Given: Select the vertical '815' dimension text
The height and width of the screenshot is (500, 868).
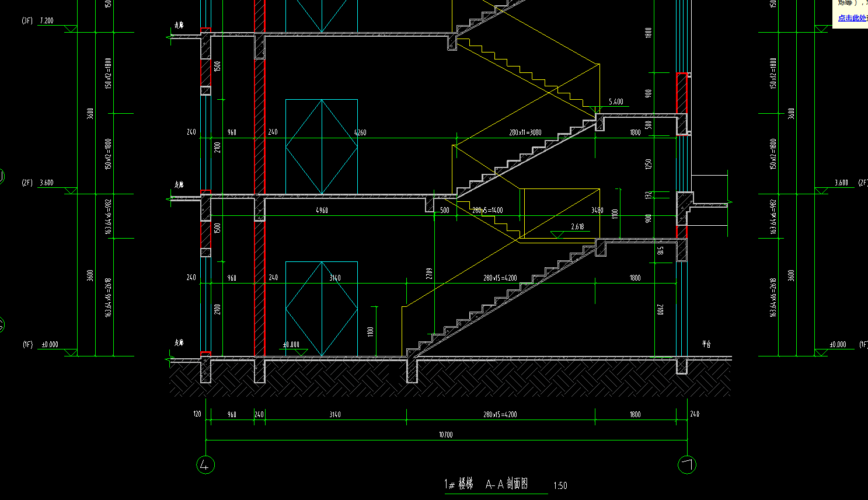Looking at the screenshot, I should coord(661,250).
